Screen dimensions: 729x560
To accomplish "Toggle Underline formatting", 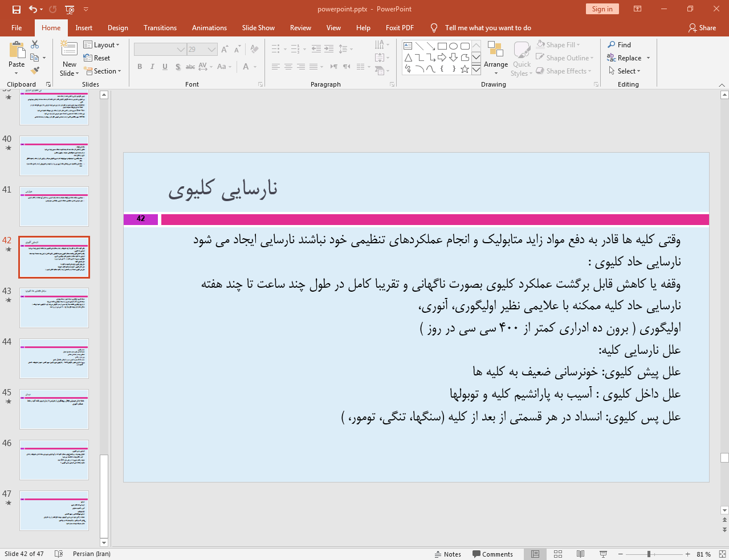I will pyautogui.click(x=165, y=67).
